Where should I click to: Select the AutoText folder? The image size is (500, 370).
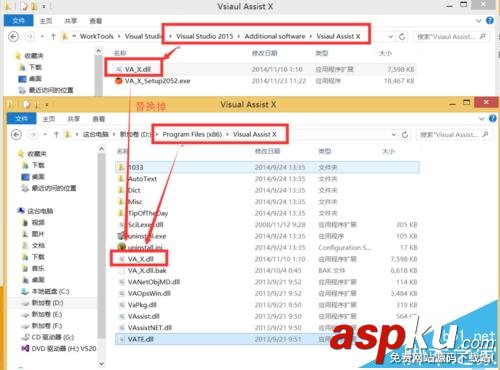coord(142,179)
